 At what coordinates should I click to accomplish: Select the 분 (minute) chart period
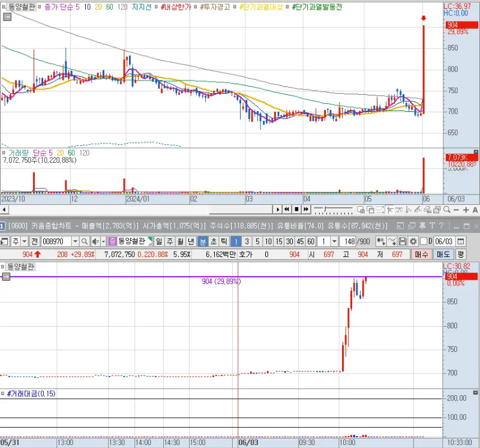(203, 241)
